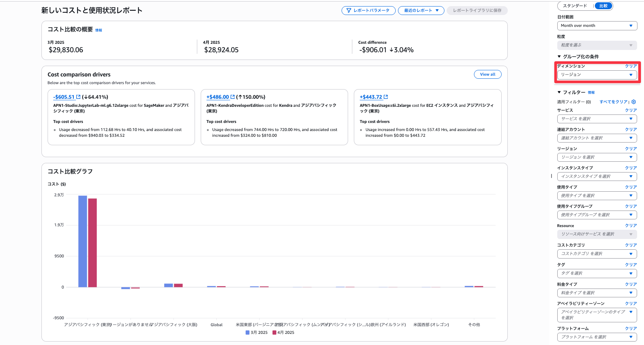
Task: Click the その他 axis label
Action: pos(474,325)
